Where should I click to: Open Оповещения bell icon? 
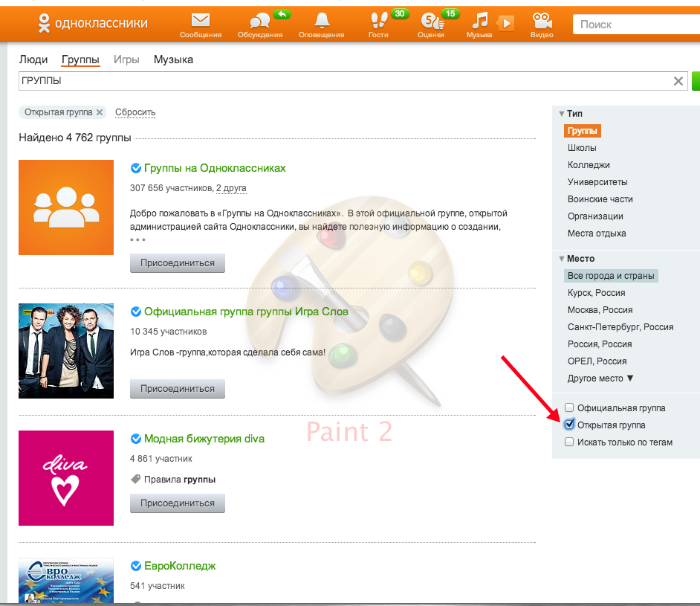322,20
